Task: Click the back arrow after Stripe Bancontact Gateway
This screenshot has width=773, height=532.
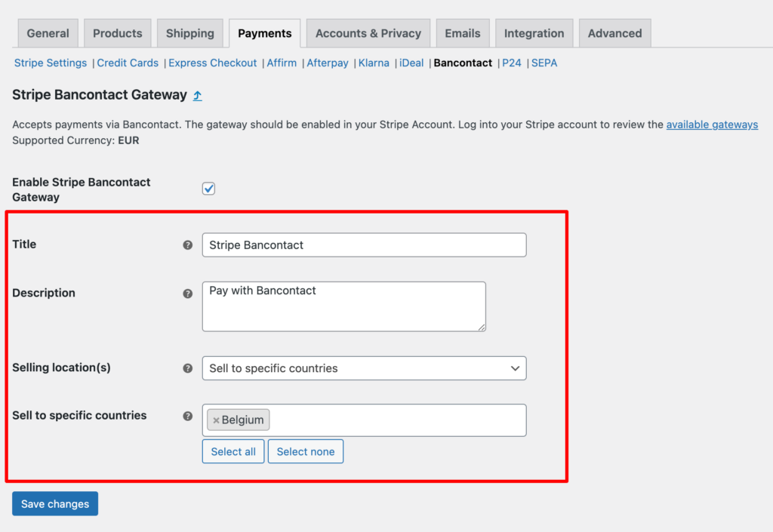Action: [x=197, y=96]
